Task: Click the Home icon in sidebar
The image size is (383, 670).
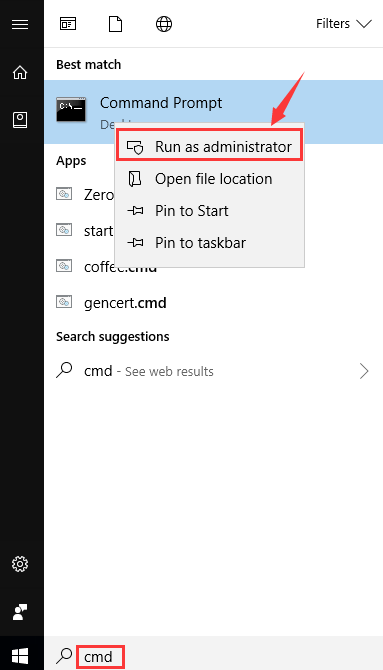Action: tap(20, 73)
